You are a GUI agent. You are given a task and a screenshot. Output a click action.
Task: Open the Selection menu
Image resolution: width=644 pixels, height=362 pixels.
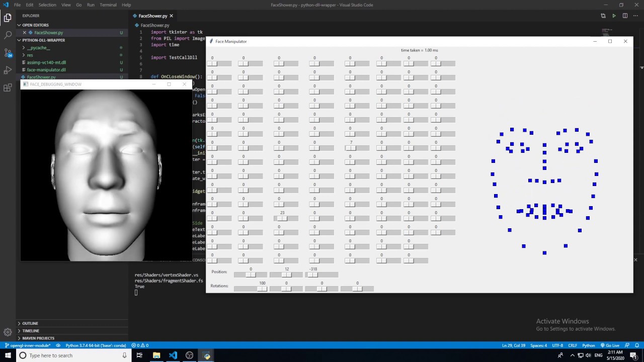47,5
